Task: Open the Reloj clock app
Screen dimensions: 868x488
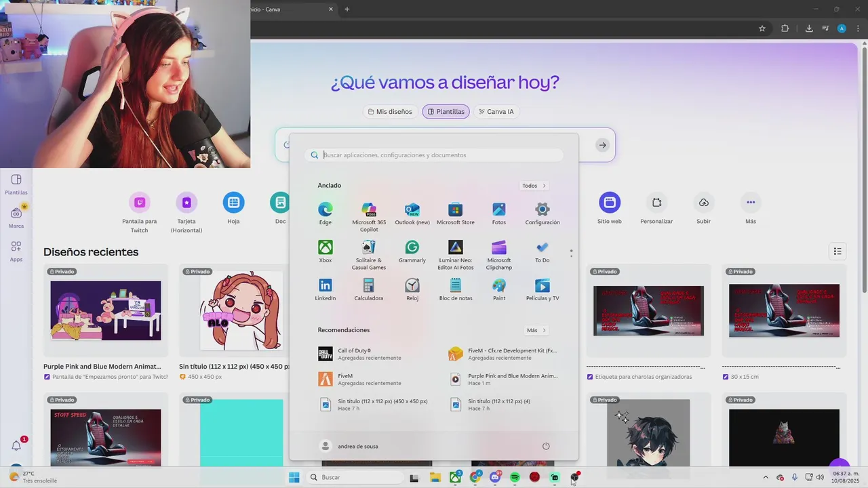Action: (x=412, y=289)
